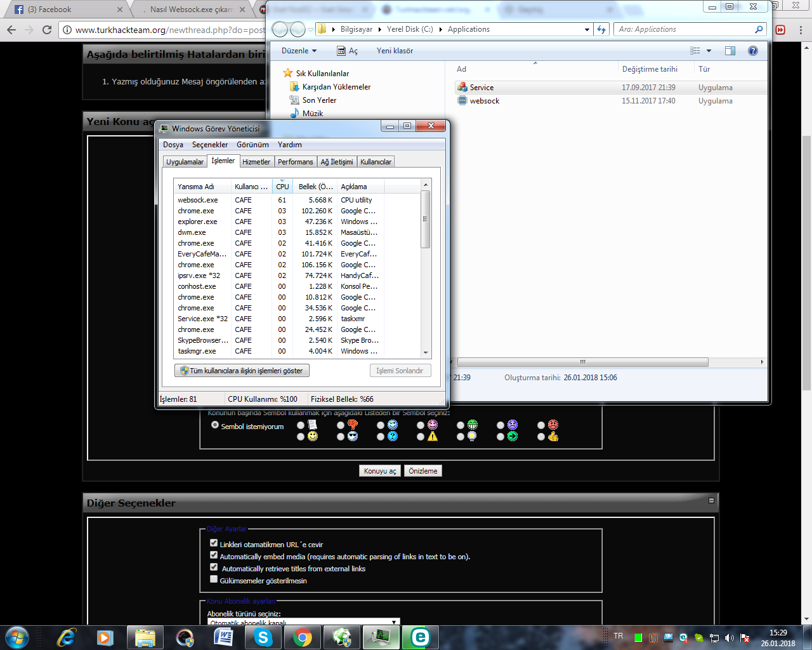Go back in the Explorer window
This screenshot has width=812, height=650.
(x=280, y=29)
